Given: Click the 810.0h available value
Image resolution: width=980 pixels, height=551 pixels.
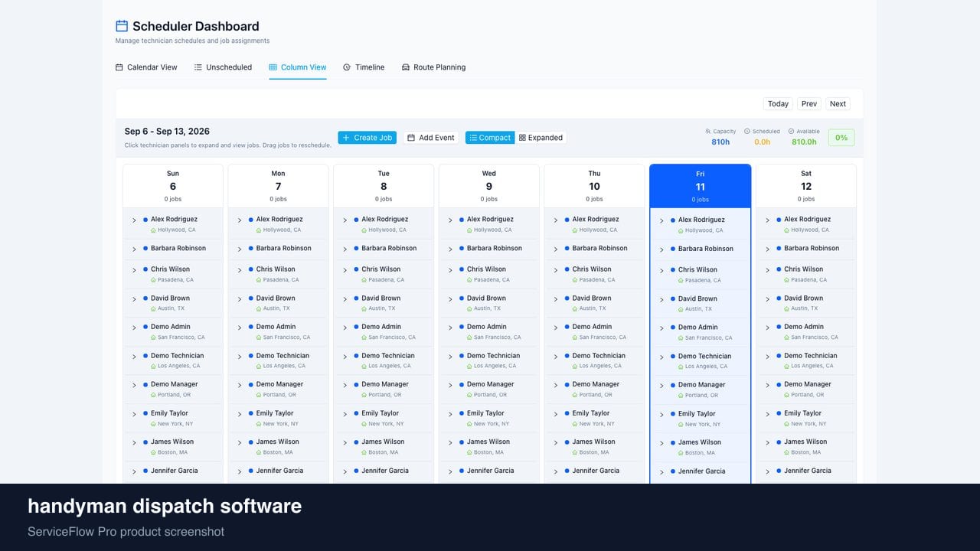Looking at the screenshot, I should coord(804,142).
